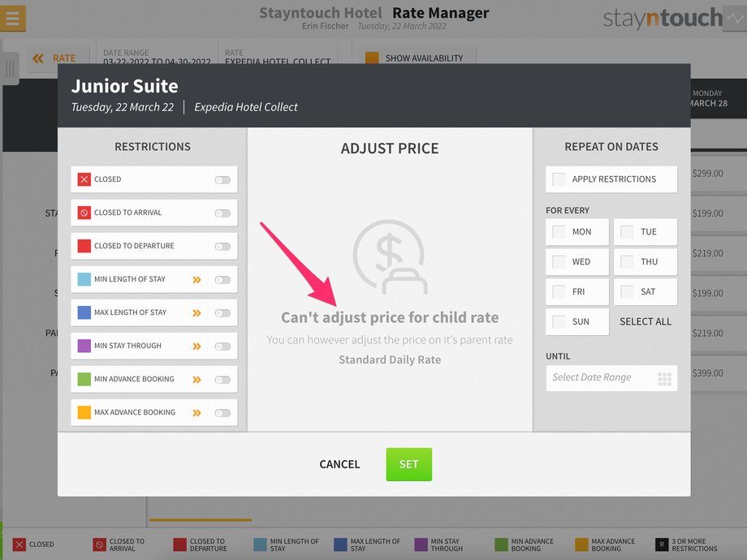Click the Closed to Arrival prohibition icon
Viewport: 747px width, 560px height.
click(x=84, y=213)
